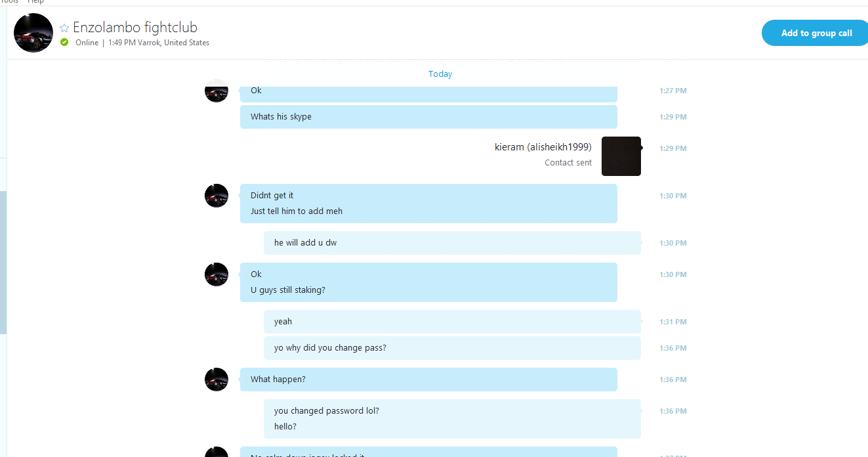Jump to the Today date divider
Viewport: 868px width, 457px height.
[x=440, y=74]
